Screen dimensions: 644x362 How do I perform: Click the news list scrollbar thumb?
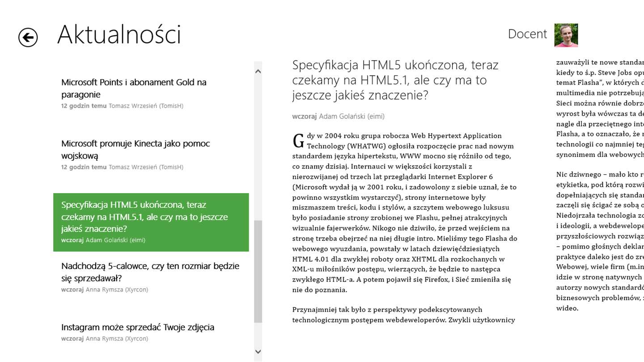258,271
